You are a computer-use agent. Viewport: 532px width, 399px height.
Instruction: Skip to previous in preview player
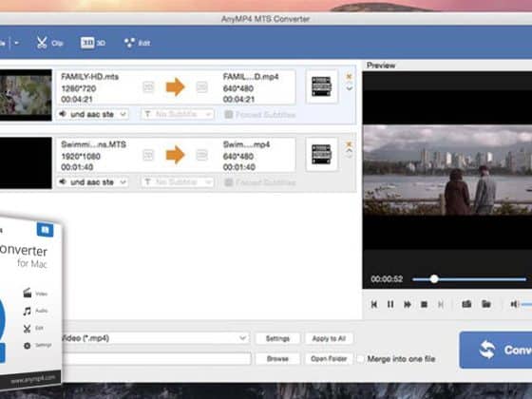374,304
